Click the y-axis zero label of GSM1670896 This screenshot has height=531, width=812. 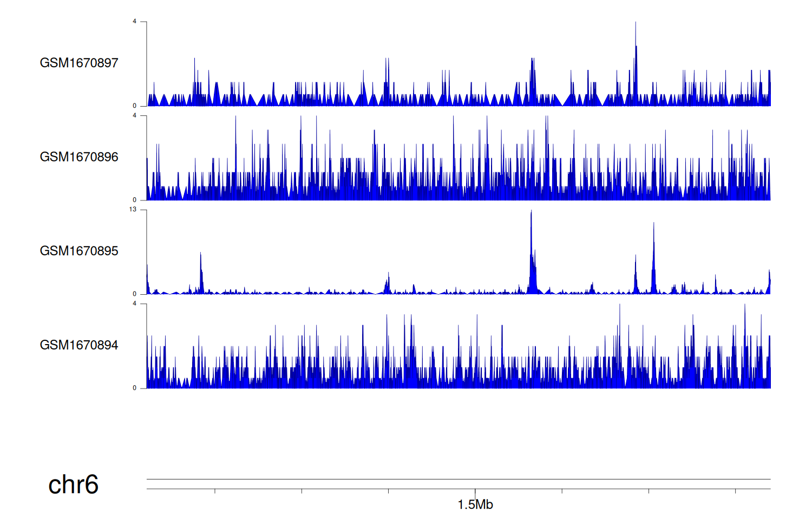pyautogui.click(x=135, y=200)
